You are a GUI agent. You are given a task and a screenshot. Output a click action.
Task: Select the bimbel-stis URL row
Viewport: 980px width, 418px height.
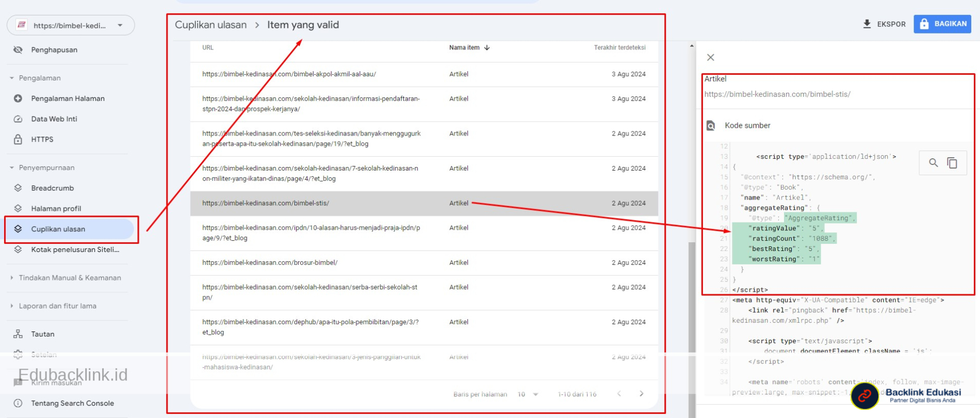[x=424, y=204]
